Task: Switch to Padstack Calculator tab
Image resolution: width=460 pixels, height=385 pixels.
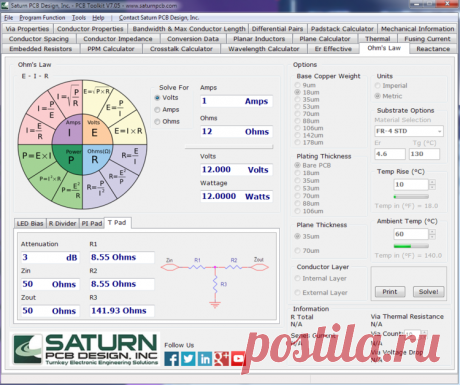Action: pyautogui.click(x=342, y=29)
